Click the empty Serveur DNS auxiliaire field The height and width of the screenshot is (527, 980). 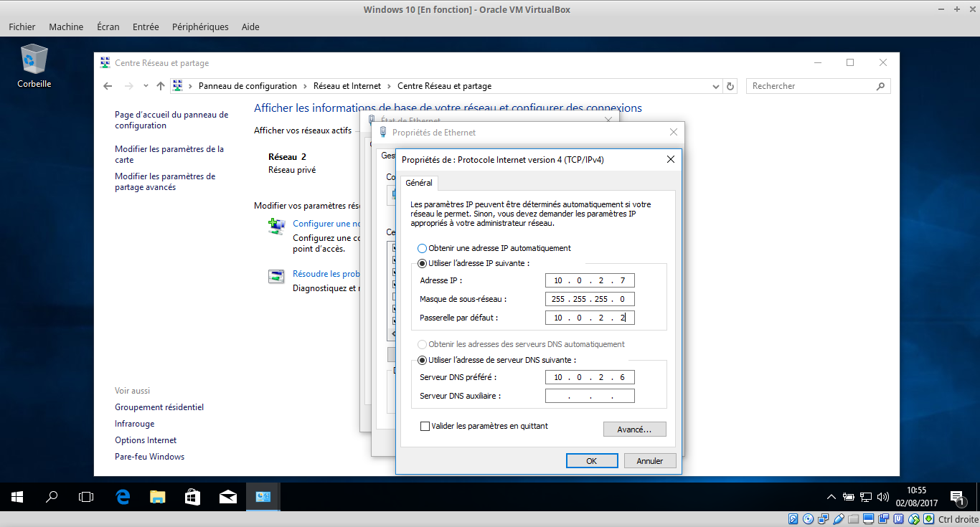(x=590, y=396)
